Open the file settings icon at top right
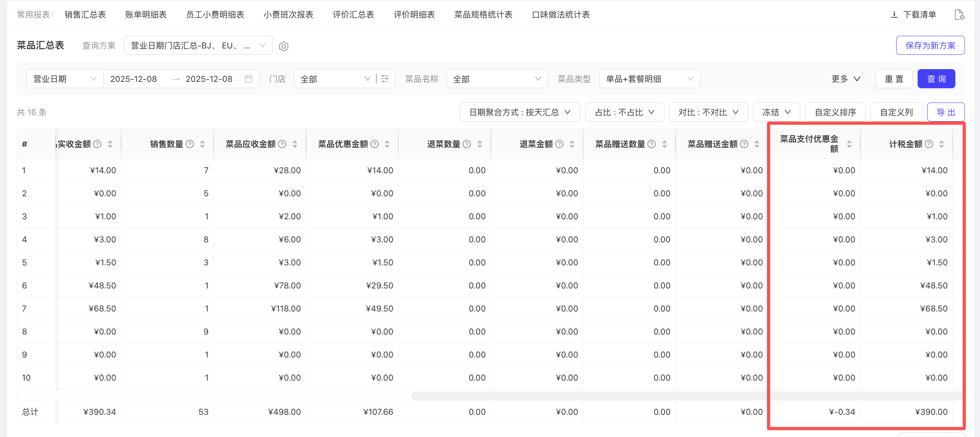Screen dimensions: 980x437 959,15
